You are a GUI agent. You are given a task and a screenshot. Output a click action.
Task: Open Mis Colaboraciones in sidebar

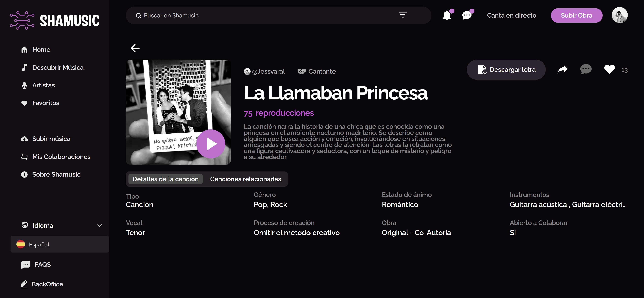(61, 157)
